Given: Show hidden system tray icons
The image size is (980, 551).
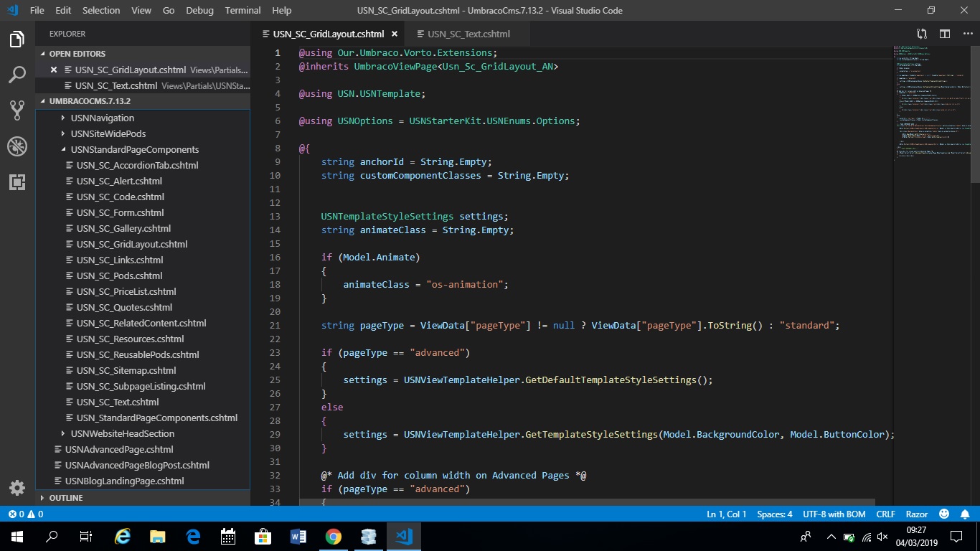Looking at the screenshot, I should (x=831, y=537).
